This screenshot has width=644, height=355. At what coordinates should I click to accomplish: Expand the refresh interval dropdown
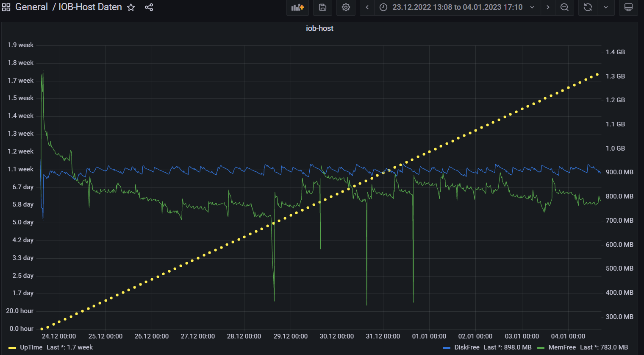(x=606, y=7)
